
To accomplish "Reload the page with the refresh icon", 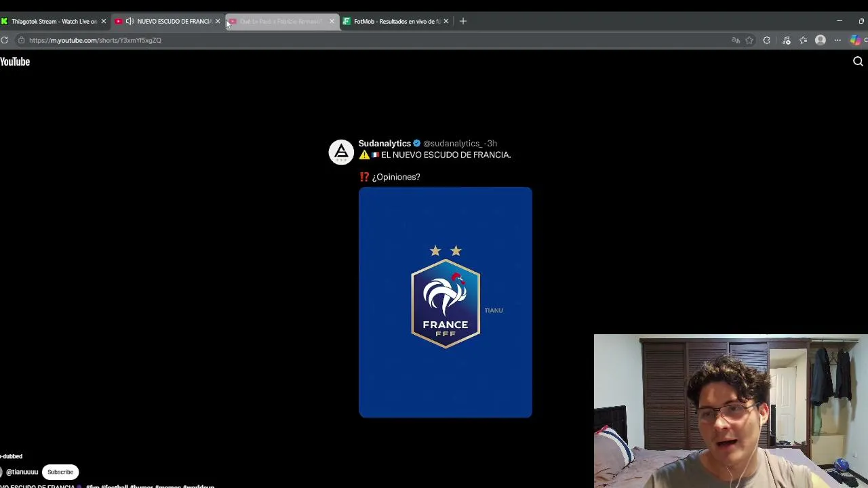I will (4, 40).
